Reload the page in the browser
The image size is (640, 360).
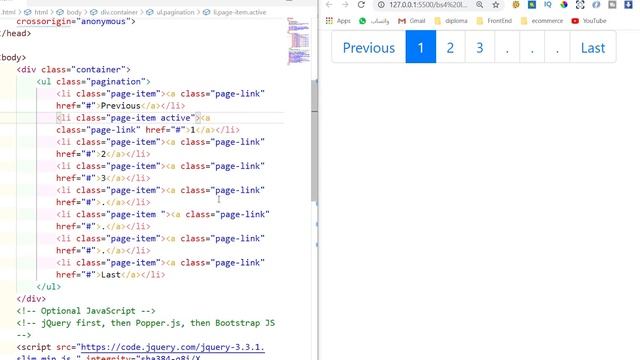(361, 4)
